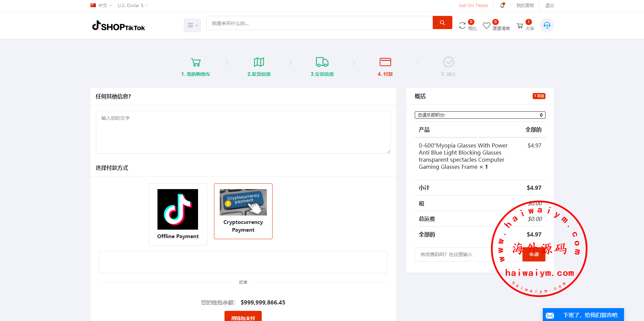Image resolution: width=644 pixels, height=321 pixels.
Task: Click the customer support headset icon
Action: [x=547, y=25]
